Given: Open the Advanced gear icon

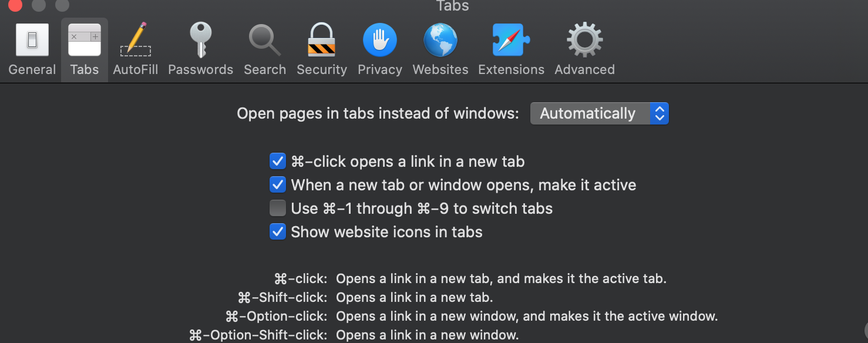Looking at the screenshot, I should pos(584,40).
